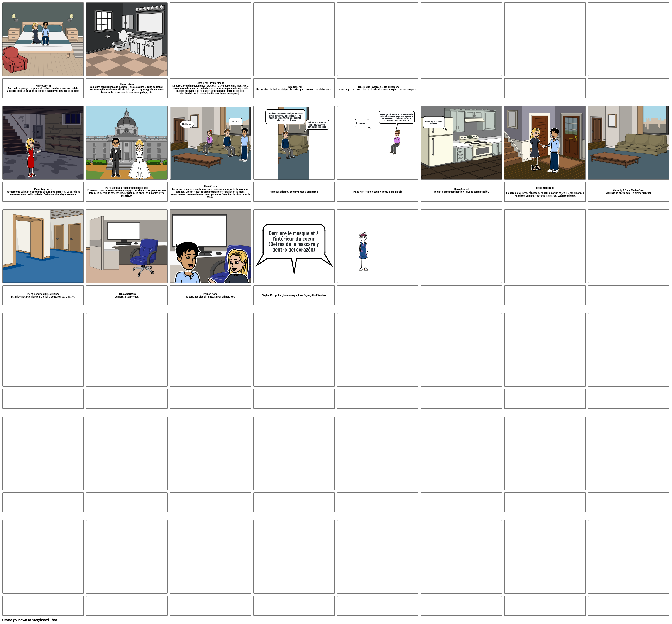This screenshot has height=624, width=672.
Task: Click the 'Plano General en movimiento' caption
Action: click(43, 296)
